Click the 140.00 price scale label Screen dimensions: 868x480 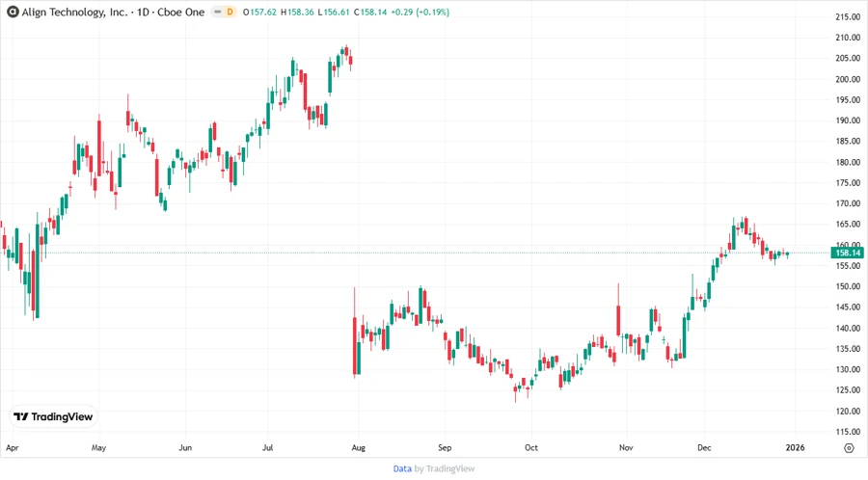point(848,328)
